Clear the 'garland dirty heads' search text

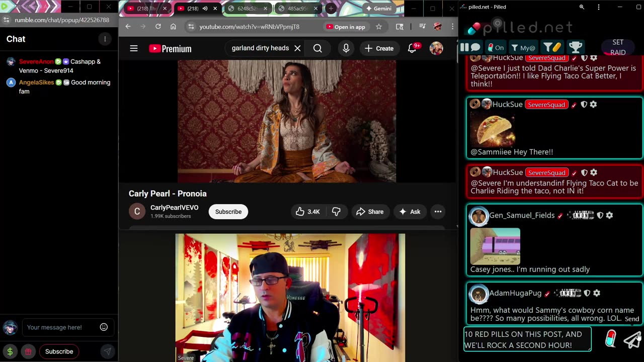(297, 48)
